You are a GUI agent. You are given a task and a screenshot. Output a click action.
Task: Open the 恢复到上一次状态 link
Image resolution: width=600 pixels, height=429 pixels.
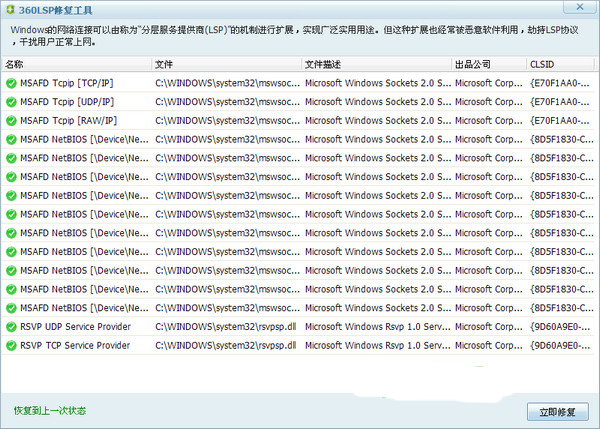point(50,411)
